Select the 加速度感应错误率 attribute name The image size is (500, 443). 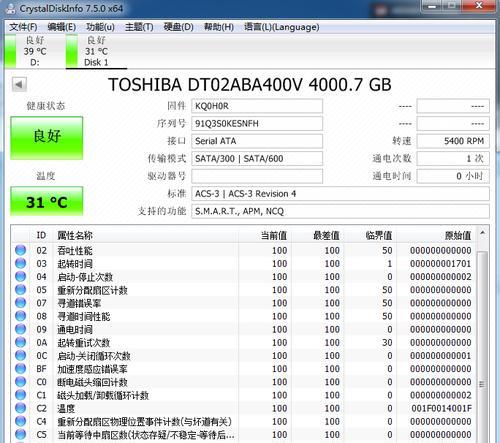(x=92, y=369)
